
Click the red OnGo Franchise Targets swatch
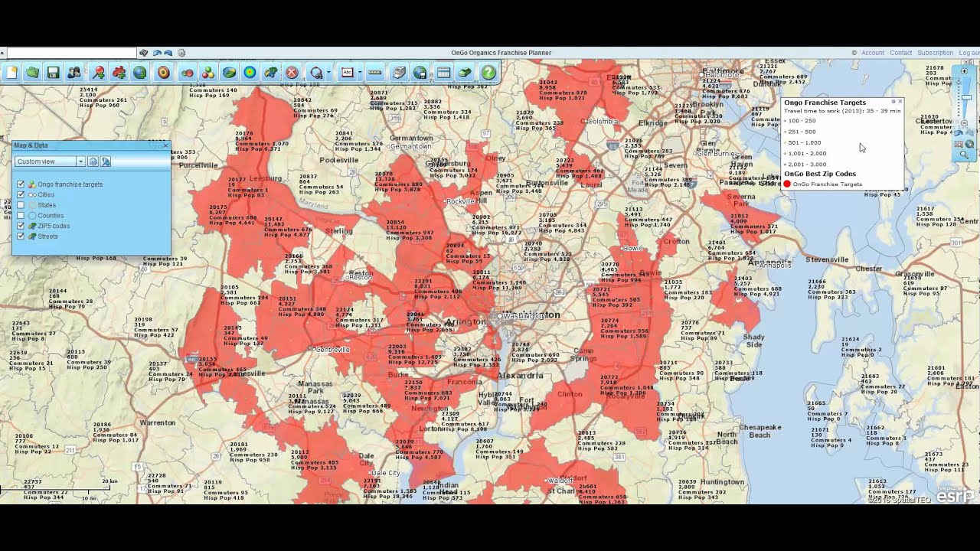[787, 184]
